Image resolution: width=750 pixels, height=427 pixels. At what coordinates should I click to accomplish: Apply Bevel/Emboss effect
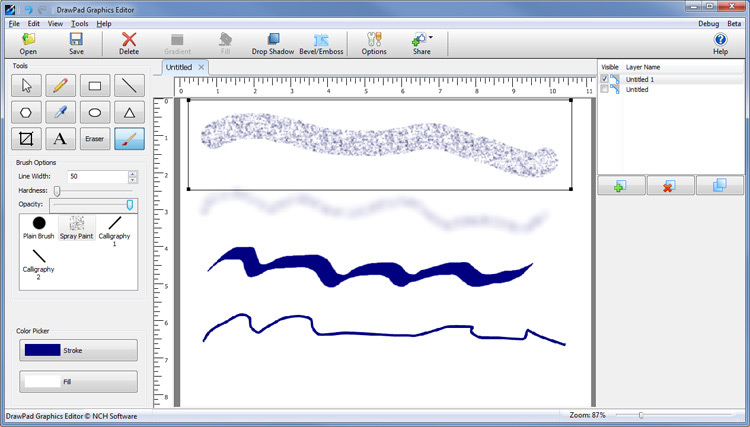pyautogui.click(x=321, y=44)
